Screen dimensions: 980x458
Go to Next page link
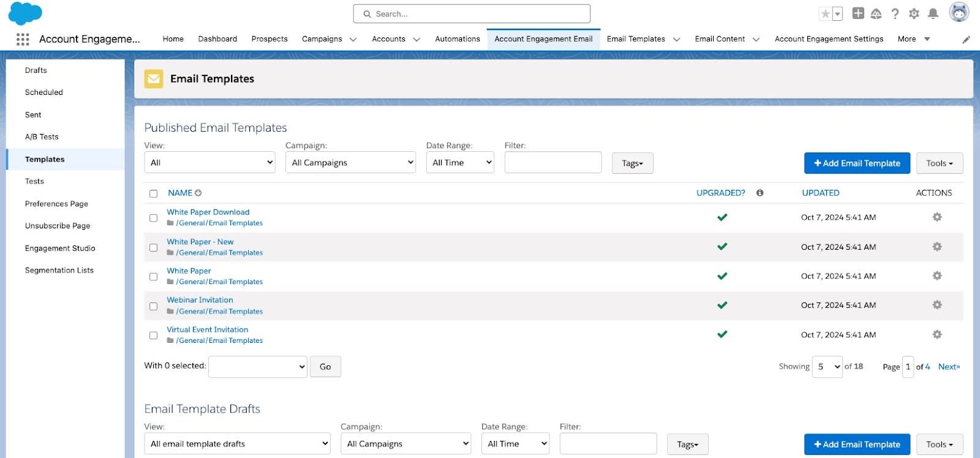click(949, 367)
